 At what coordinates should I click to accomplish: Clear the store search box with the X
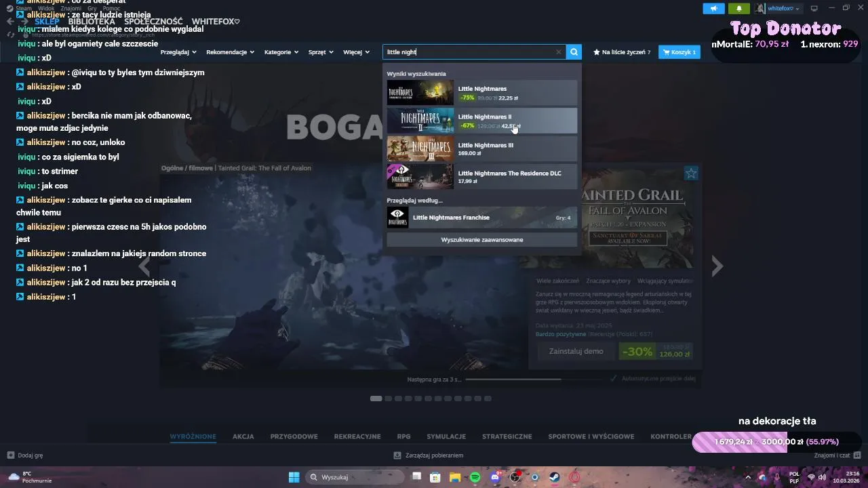(559, 52)
